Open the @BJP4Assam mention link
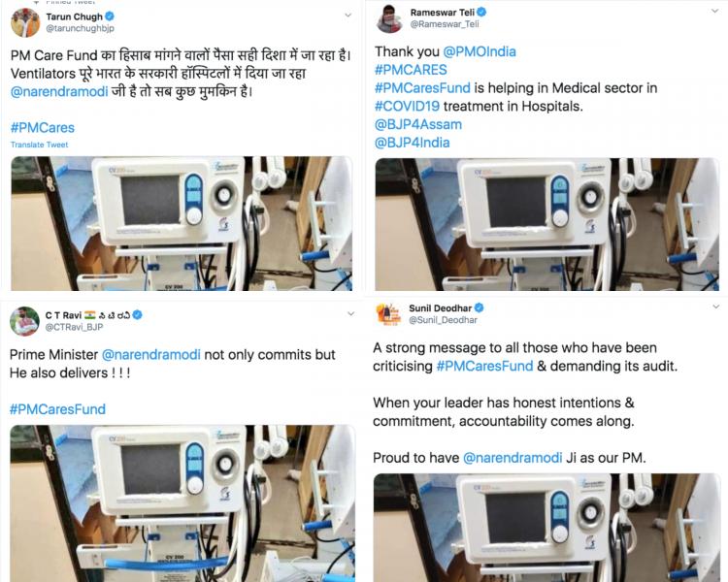728x582 pixels. pos(418,124)
